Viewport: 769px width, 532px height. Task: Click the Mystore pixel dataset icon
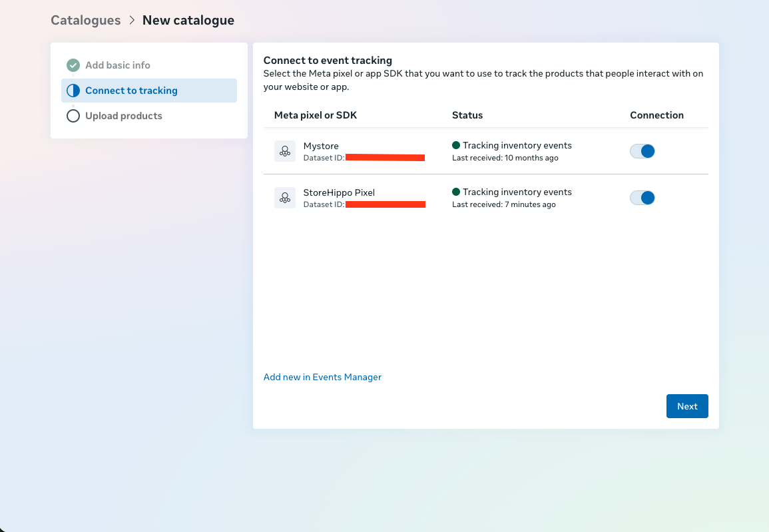(285, 151)
